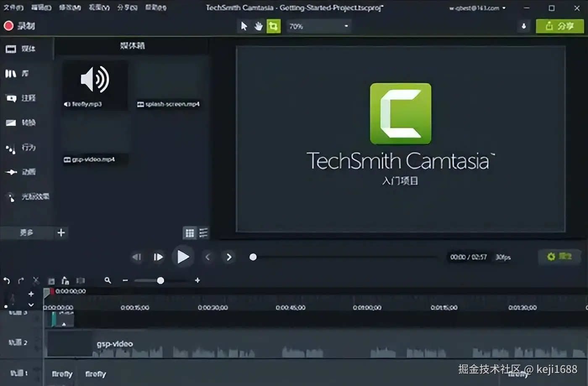The image size is (588, 386).
Task: Click the Paste icon in timeline toolbar
Action: tap(65, 281)
